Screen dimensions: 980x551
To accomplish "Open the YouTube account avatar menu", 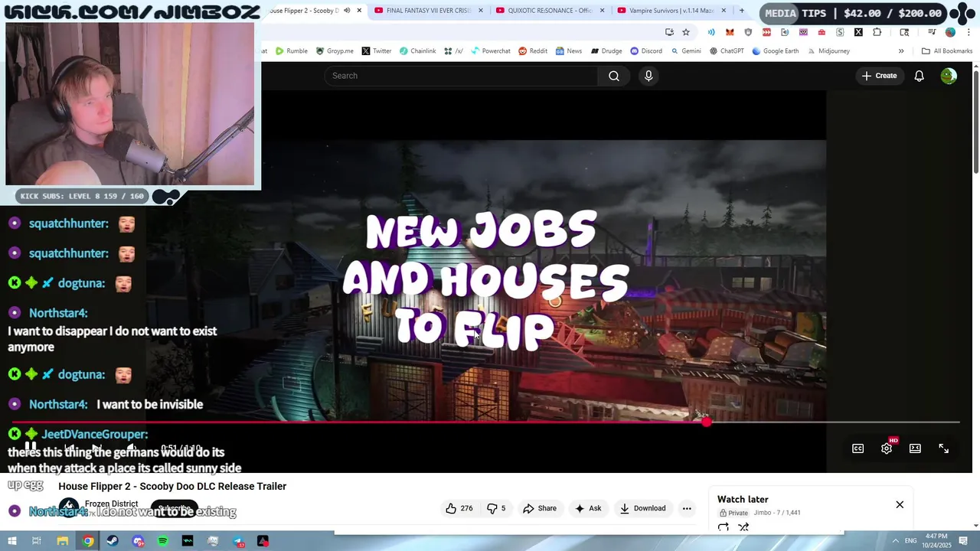I will (949, 76).
